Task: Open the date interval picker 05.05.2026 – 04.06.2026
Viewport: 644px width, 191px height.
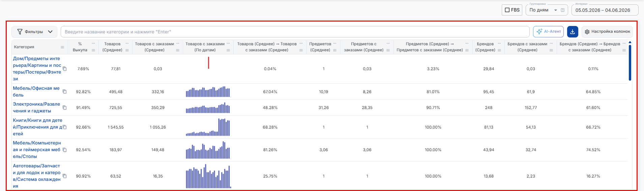Action: (605, 10)
